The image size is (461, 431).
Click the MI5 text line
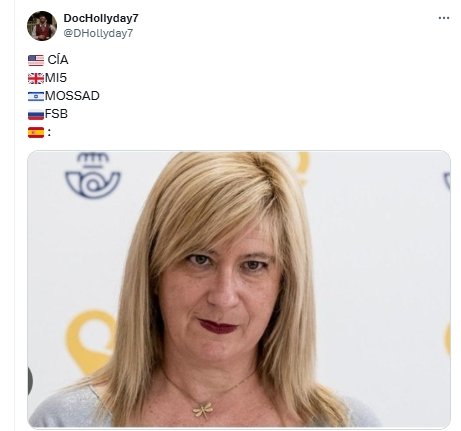[x=56, y=78]
